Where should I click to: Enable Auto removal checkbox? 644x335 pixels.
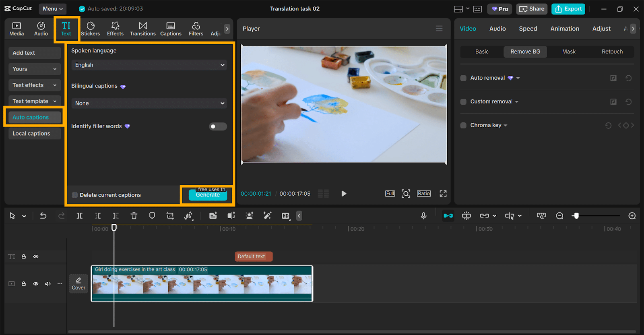coord(463,78)
